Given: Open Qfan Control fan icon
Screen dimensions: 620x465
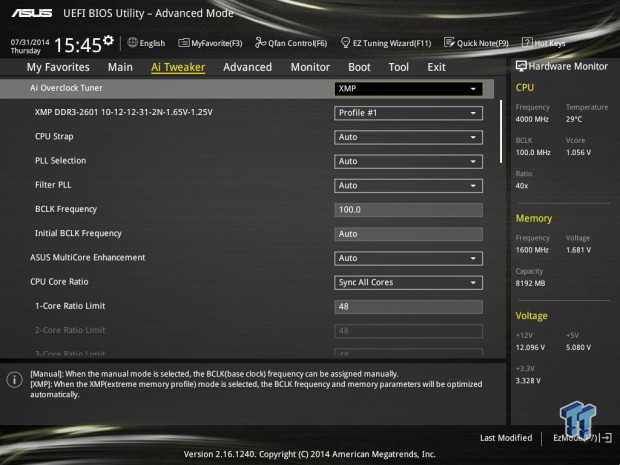Looking at the screenshot, I should coord(260,42).
